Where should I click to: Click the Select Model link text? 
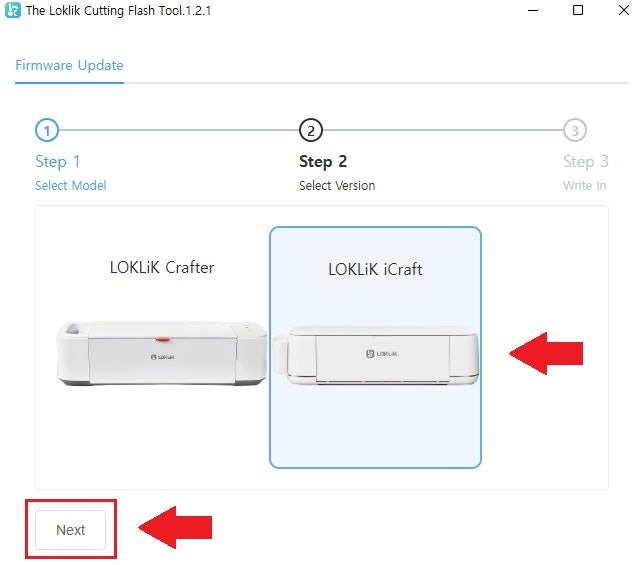pyautogui.click(x=71, y=186)
